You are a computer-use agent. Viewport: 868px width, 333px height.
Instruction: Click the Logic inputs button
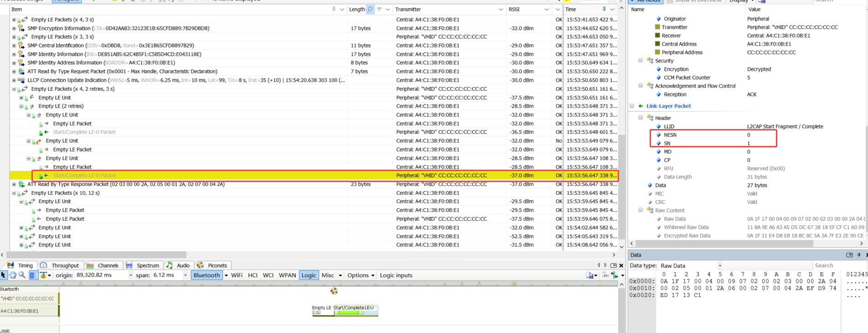pyautogui.click(x=396, y=275)
